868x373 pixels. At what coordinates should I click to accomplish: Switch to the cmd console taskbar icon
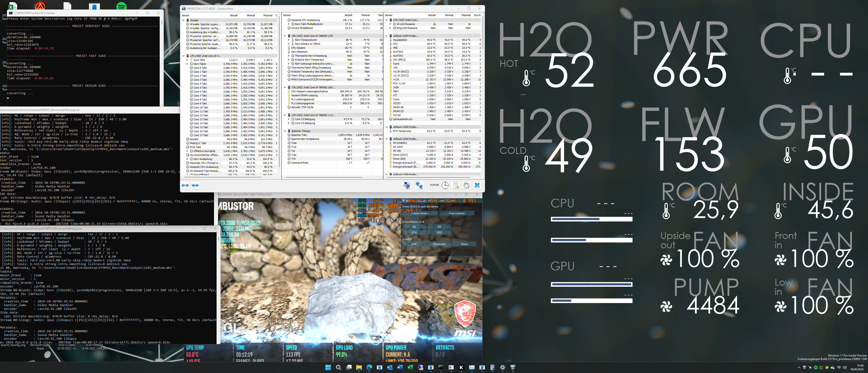tap(441, 367)
